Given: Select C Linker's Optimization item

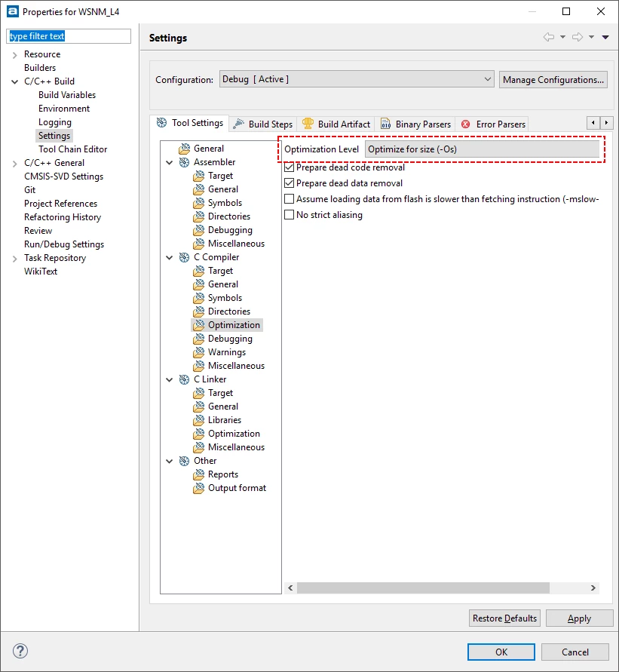Looking at the screenshot, I should (x=234, y=434).
